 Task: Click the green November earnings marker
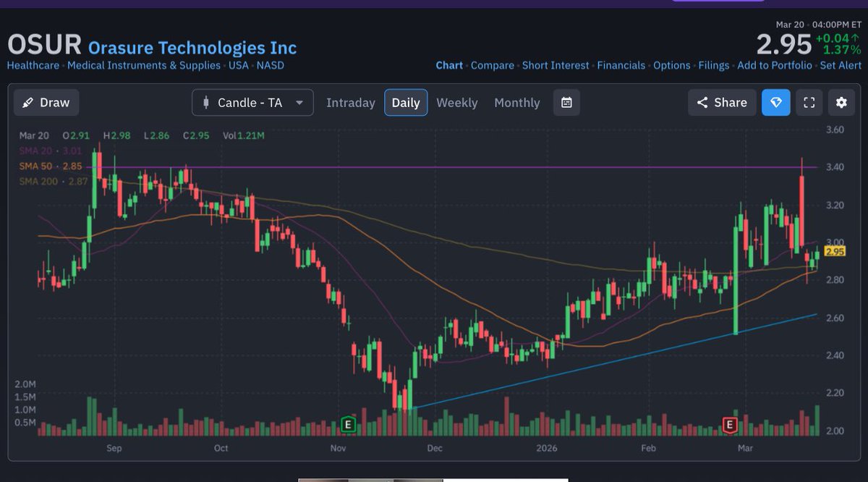(349, 425)
